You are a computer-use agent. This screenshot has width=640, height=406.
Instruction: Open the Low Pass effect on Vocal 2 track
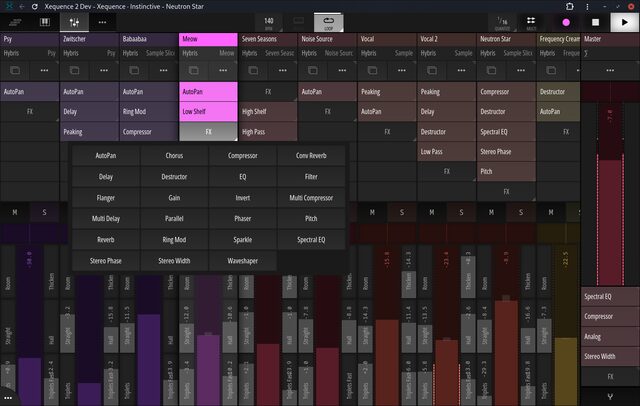(447, 151)
